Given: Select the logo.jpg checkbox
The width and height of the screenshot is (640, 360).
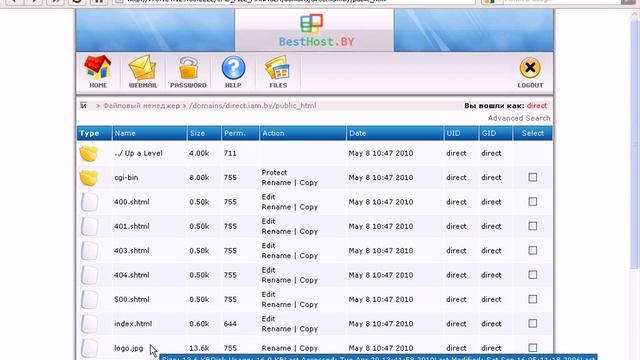Looking at the screenshot, I should coord(533,348).
